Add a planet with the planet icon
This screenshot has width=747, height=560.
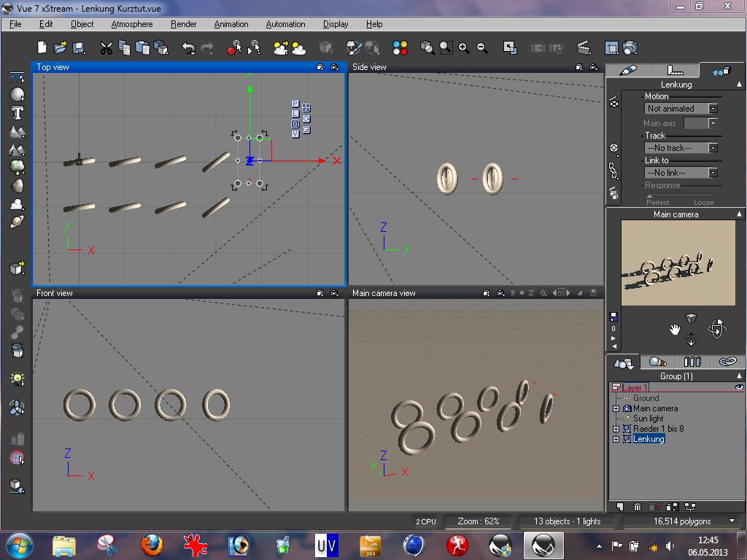tap(18, 222)
